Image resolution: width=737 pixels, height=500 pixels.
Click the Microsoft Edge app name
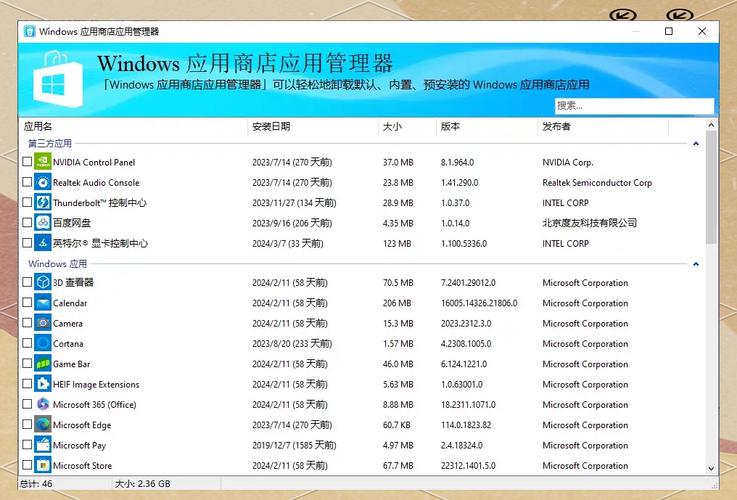point(82,425)
